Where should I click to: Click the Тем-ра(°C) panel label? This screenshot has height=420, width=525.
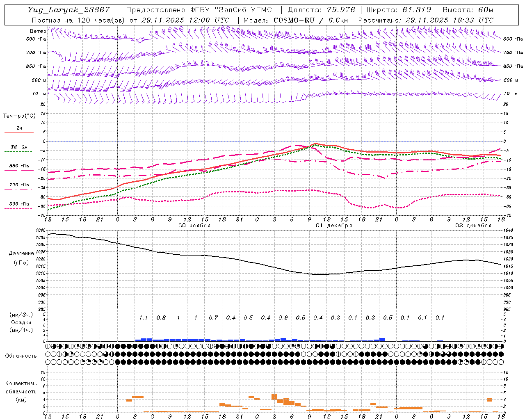point(19,116)
